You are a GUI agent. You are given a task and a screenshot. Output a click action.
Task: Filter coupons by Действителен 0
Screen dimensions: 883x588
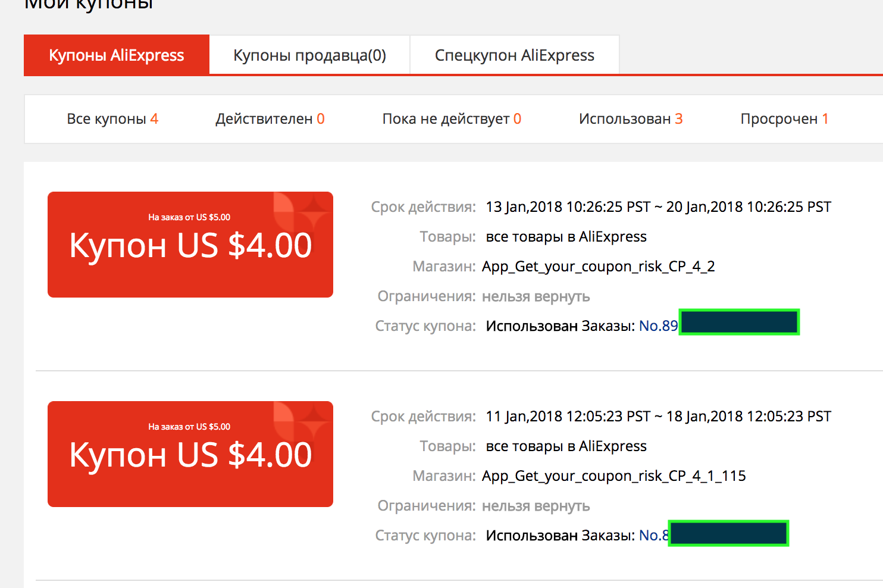pyautogui.click(x=270, y=119)
